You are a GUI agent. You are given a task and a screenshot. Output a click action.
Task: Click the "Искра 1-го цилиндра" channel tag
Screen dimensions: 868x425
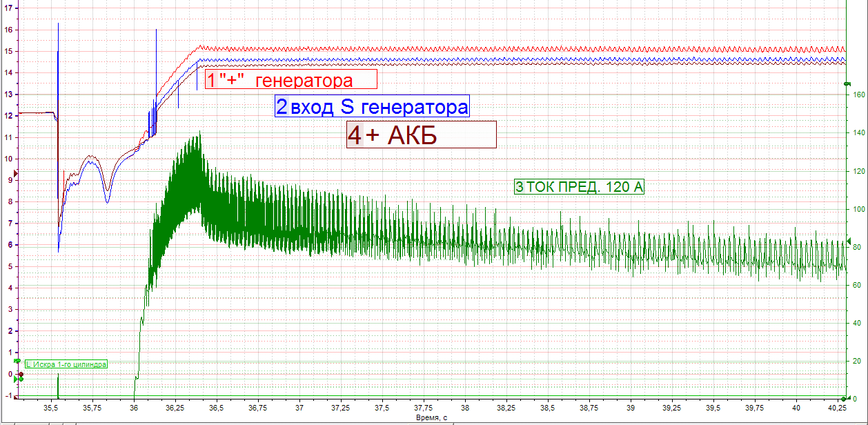tap(66, 364)
